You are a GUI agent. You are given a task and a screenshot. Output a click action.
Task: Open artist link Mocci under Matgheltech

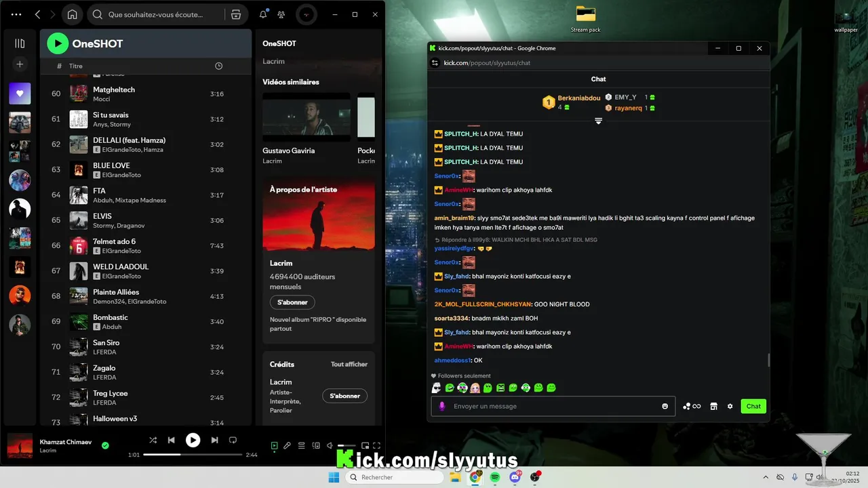point(101,99)
